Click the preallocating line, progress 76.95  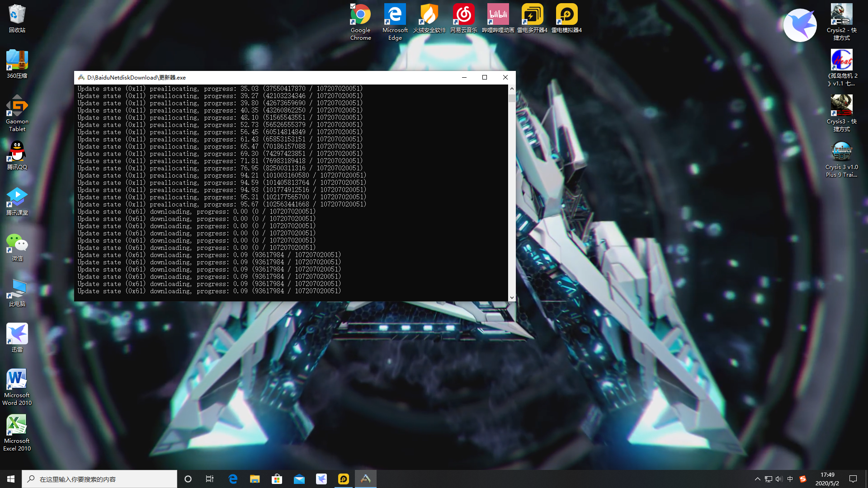[220, 168]
